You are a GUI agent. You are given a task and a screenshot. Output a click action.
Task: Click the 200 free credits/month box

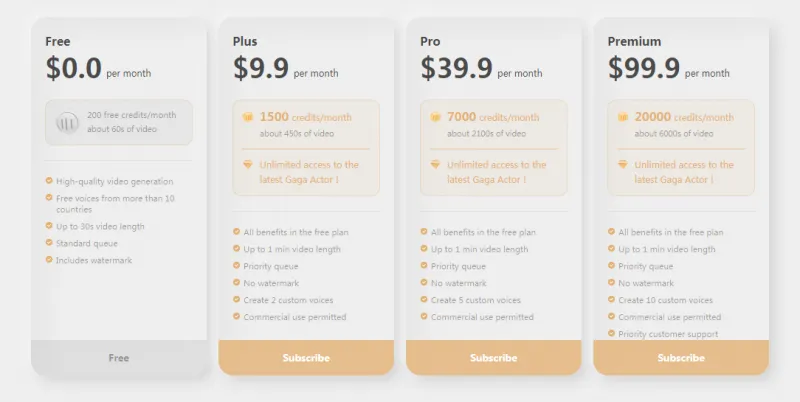pos(118,122)
